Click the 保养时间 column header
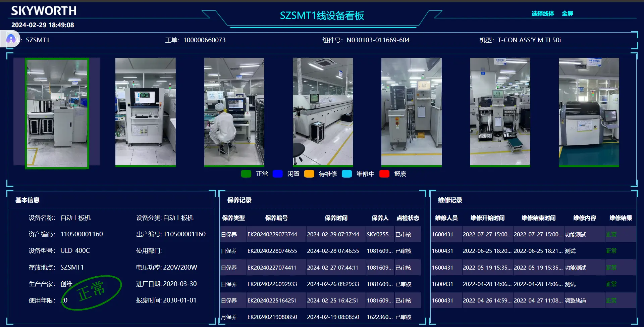This screenshot has width=644, height=327. coord(336,218)
